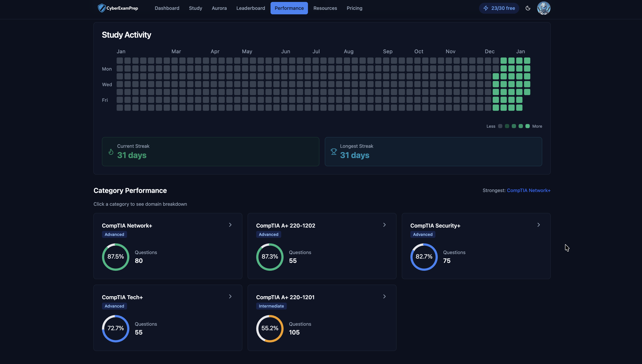The image size is (642, 364).
Task: Open the CompTIA A+ 220-1202 card title
Action: tap(285, 225)
